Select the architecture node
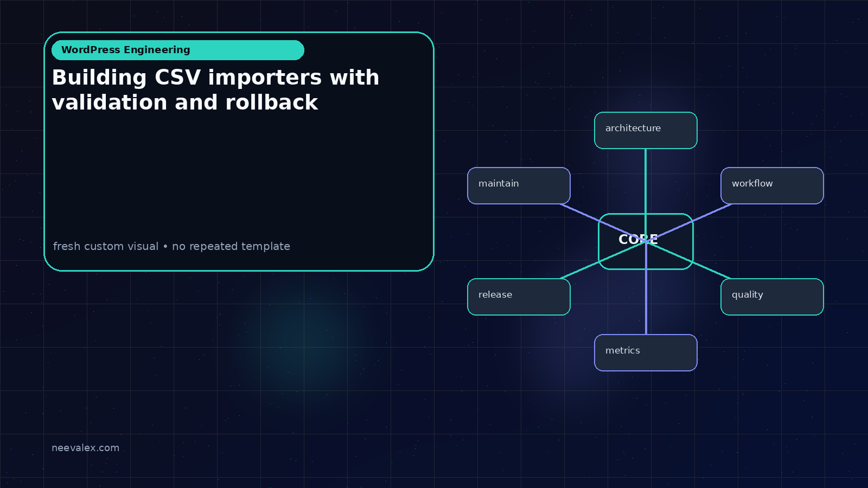Image resolution: width=868 pixels, height=488 pixels. pyautogui.click(x=646, y=130)
